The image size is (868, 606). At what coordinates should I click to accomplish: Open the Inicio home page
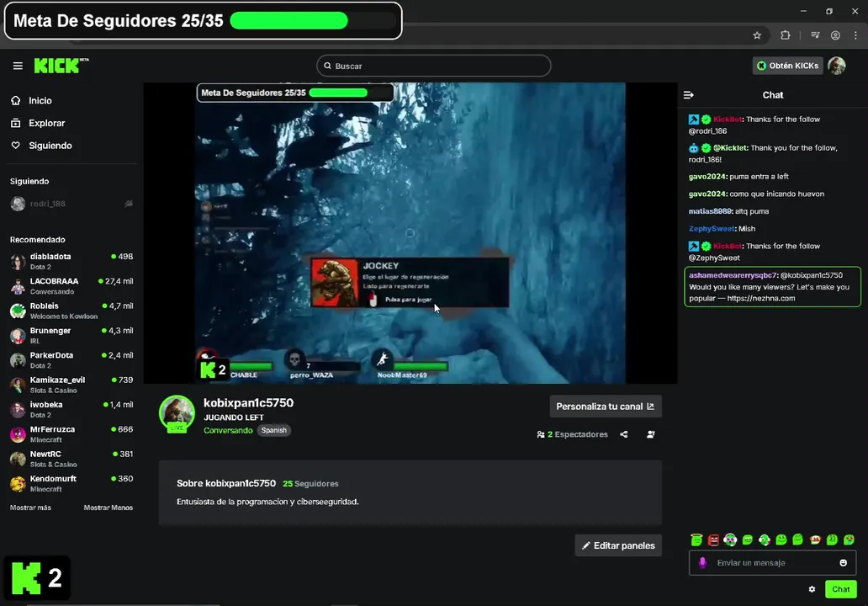point(32,100)
